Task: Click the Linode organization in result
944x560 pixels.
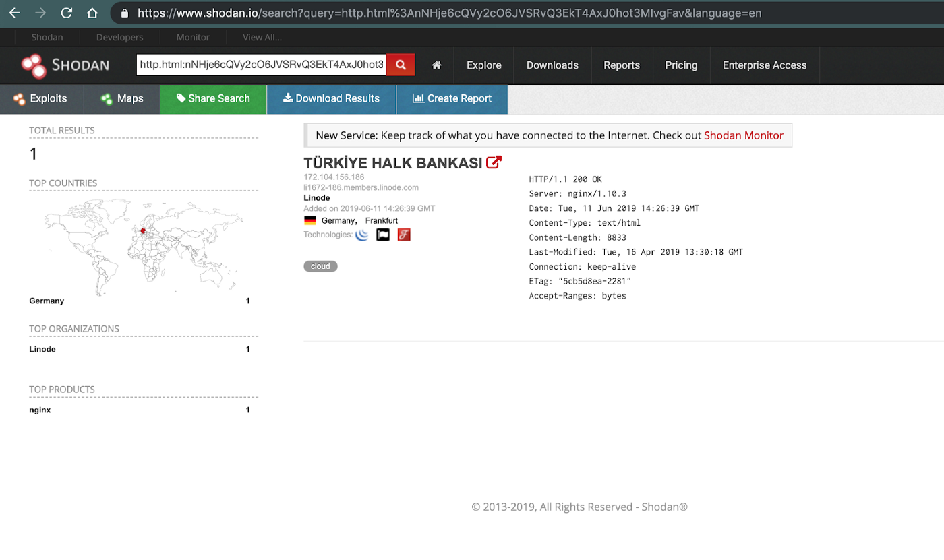Action: pos(317,198)
